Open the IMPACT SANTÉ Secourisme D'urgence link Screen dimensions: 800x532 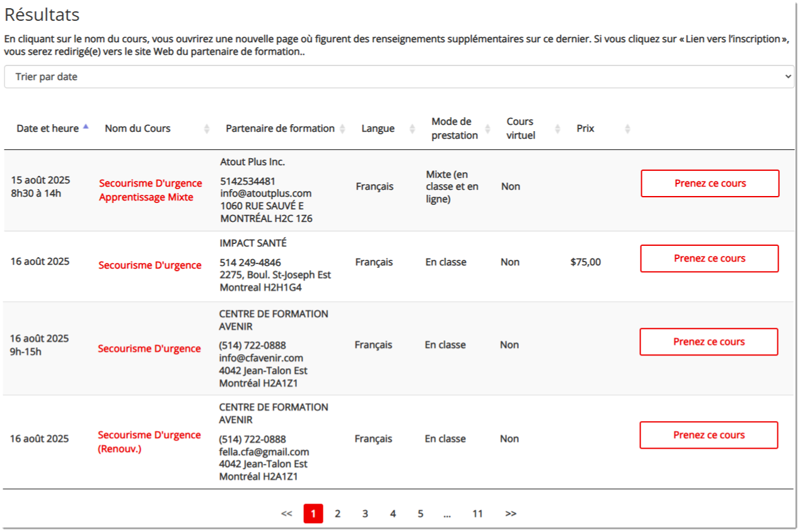tap(150, 265)
